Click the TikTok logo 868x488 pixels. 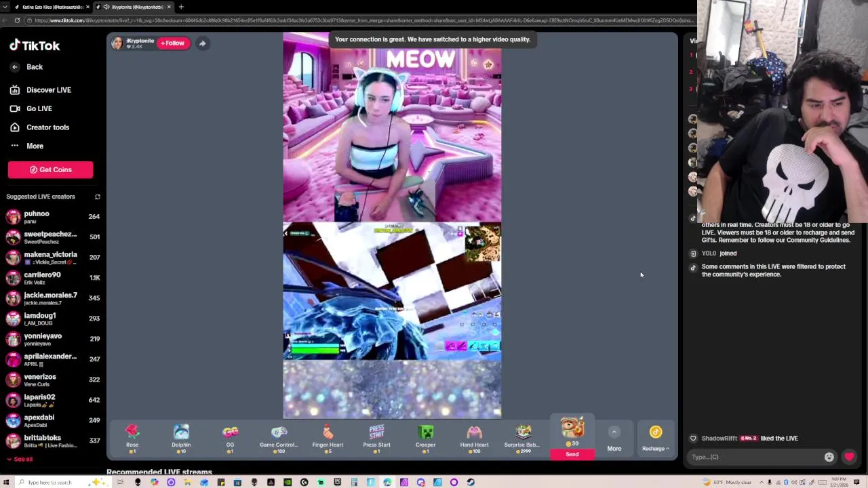pyautogui.click(x=35, y=45)
